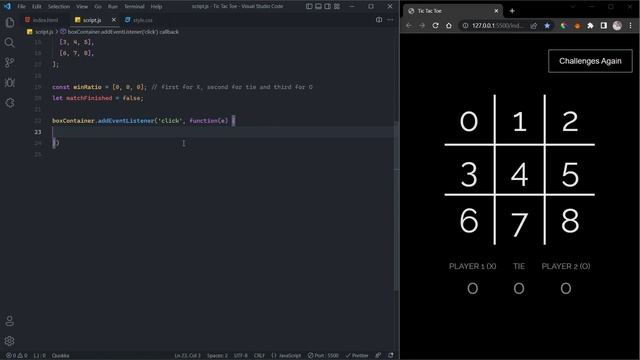The width and height of the screenshot is (640, 360).
Task: Toggle the primary side bar layout icon
Action: coord(309,6)
